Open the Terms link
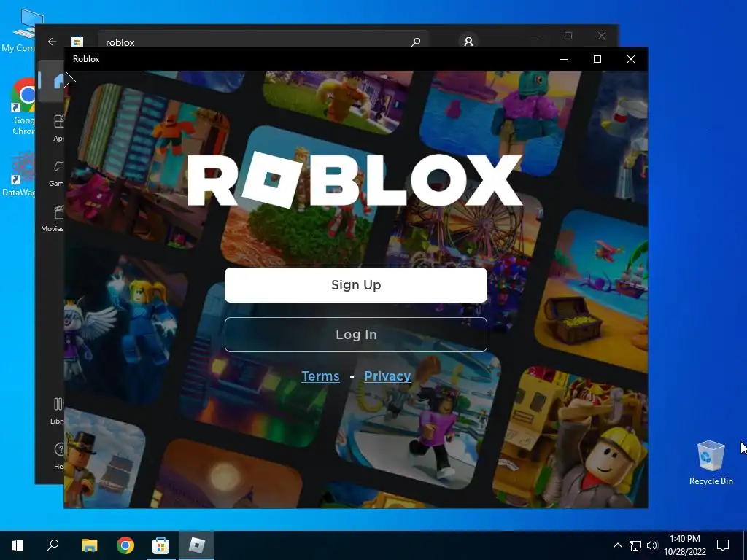747x560 pixels. [321, 376]
